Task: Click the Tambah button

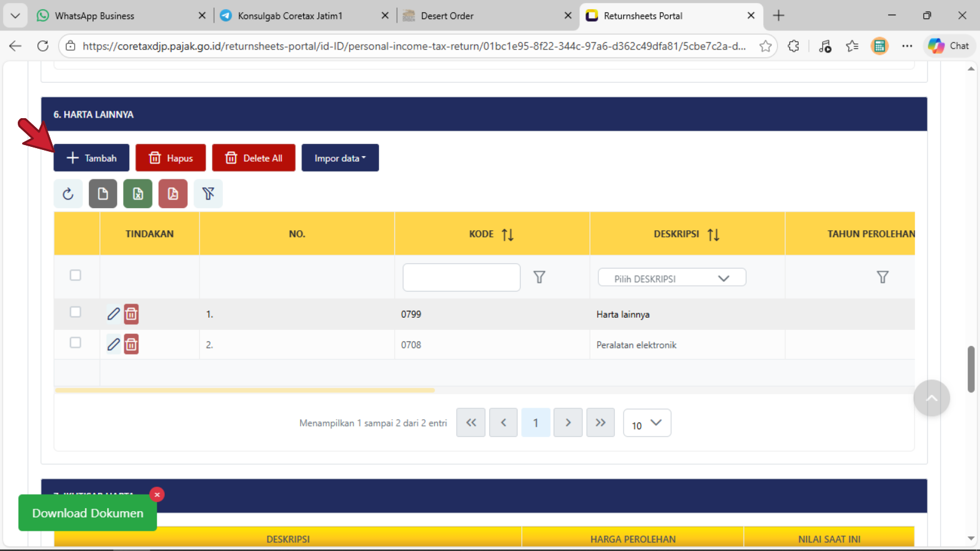Action: [91, 158]
